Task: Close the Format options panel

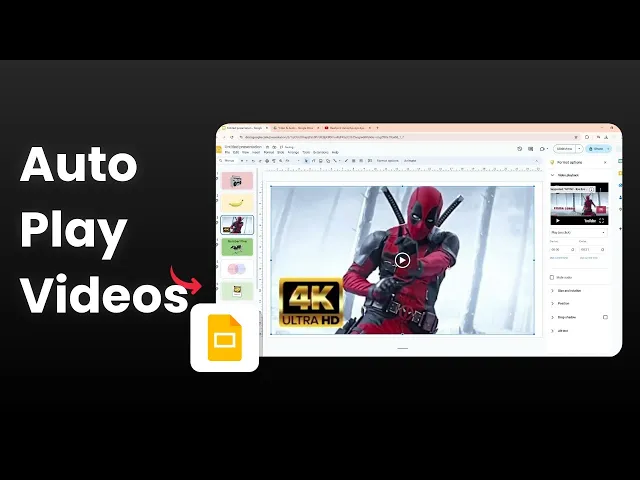Action: coord(605,162)
